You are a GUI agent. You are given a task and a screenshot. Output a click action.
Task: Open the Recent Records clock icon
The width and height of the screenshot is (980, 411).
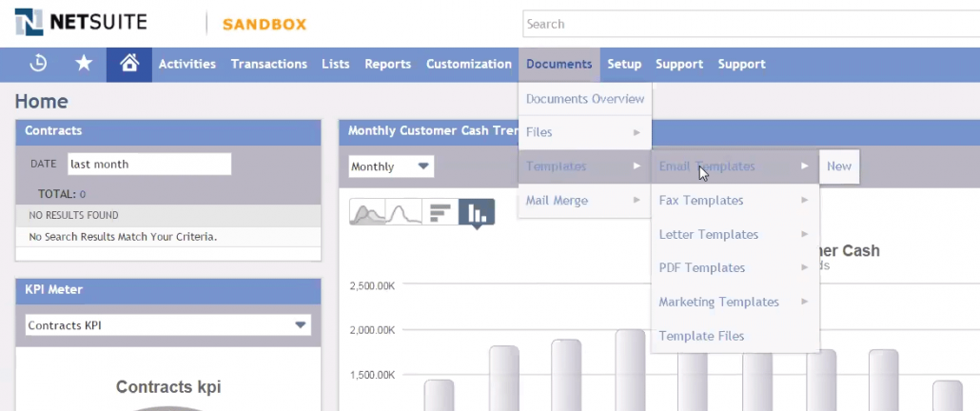click(x=38, y=64)
